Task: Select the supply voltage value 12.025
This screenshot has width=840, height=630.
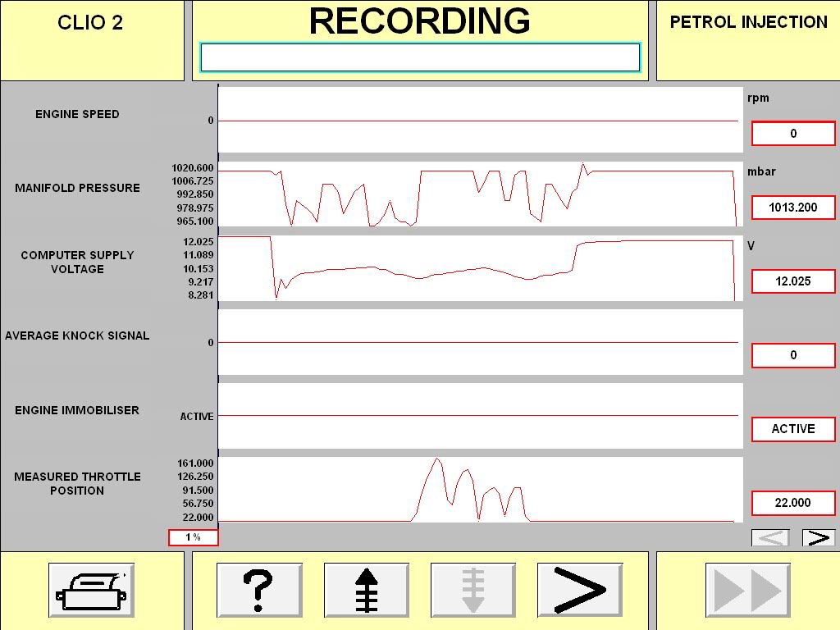Action: 793,281
